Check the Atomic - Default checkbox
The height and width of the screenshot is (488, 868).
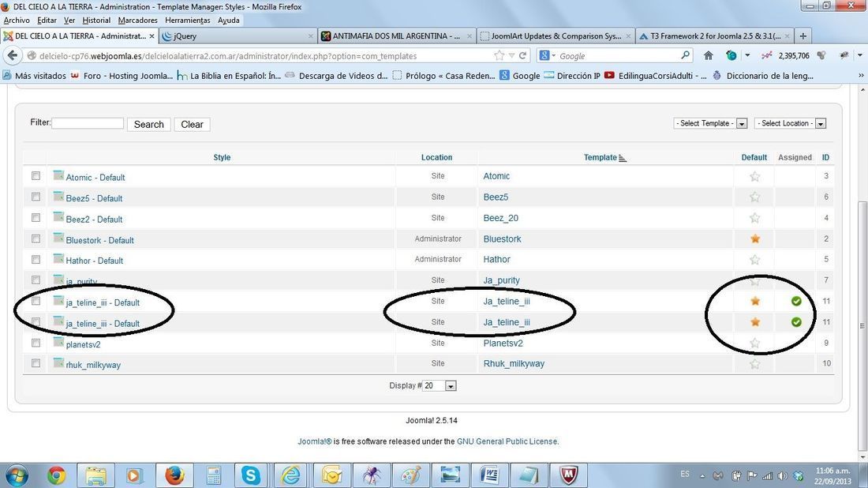pyautogui.click(x=36, y=176)
